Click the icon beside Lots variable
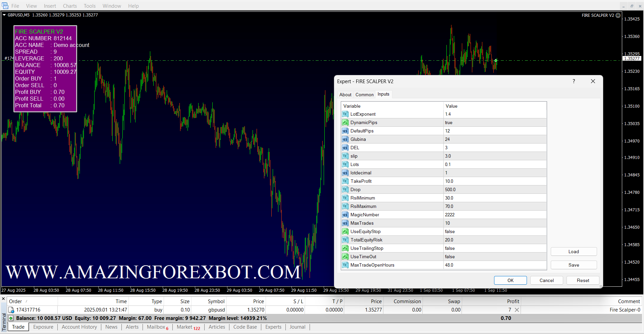644x334 pixels. (345, 164)
